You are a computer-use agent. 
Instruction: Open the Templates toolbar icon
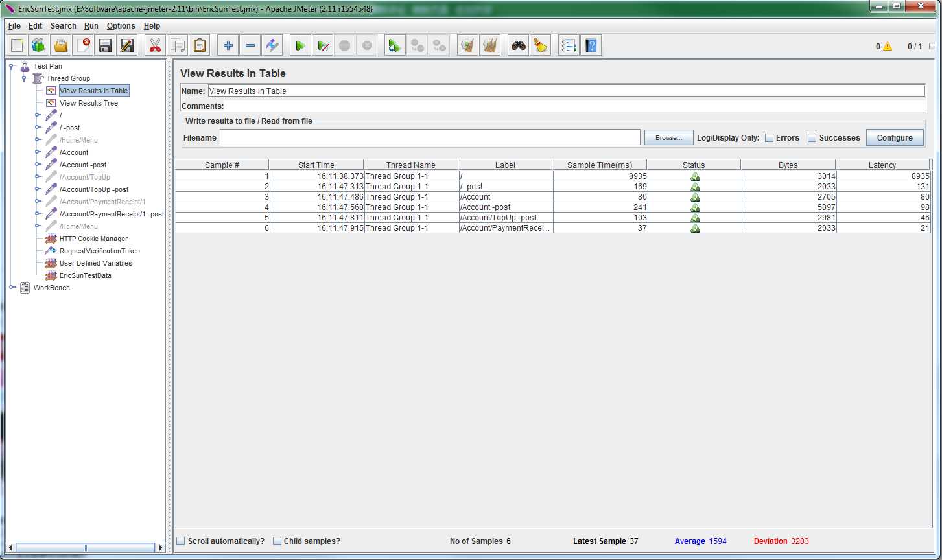coord(39,45)
